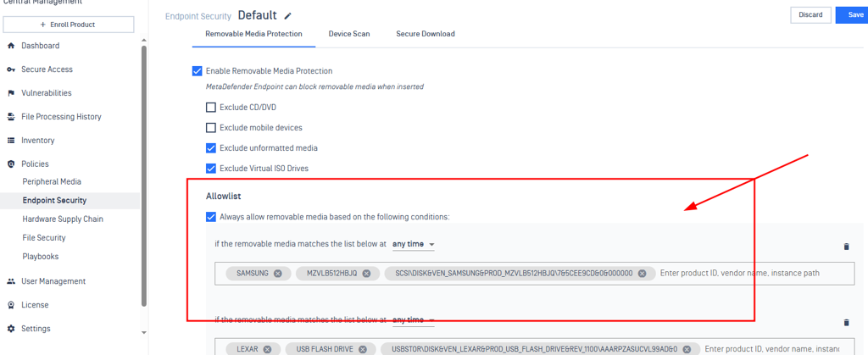The image size is (868, 355).
Task: Click the User Management people icon
Action: [x=10, y=281]
